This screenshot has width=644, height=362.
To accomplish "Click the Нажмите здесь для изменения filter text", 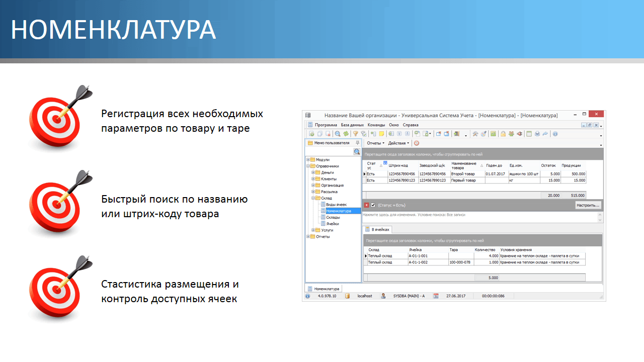I will tap(415, 215).
